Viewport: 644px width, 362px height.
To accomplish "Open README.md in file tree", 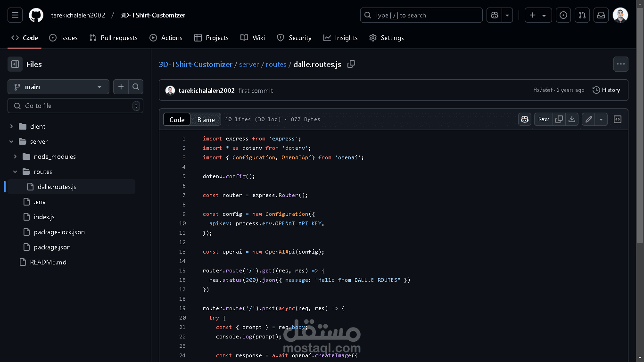I will click(x=48, y=262).
